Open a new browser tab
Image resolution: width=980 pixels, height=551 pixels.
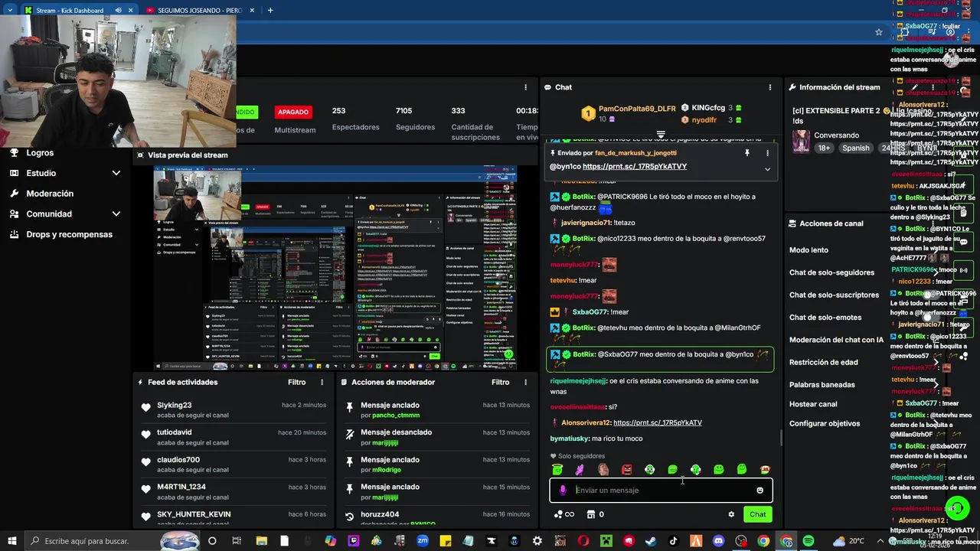(270, 10)
